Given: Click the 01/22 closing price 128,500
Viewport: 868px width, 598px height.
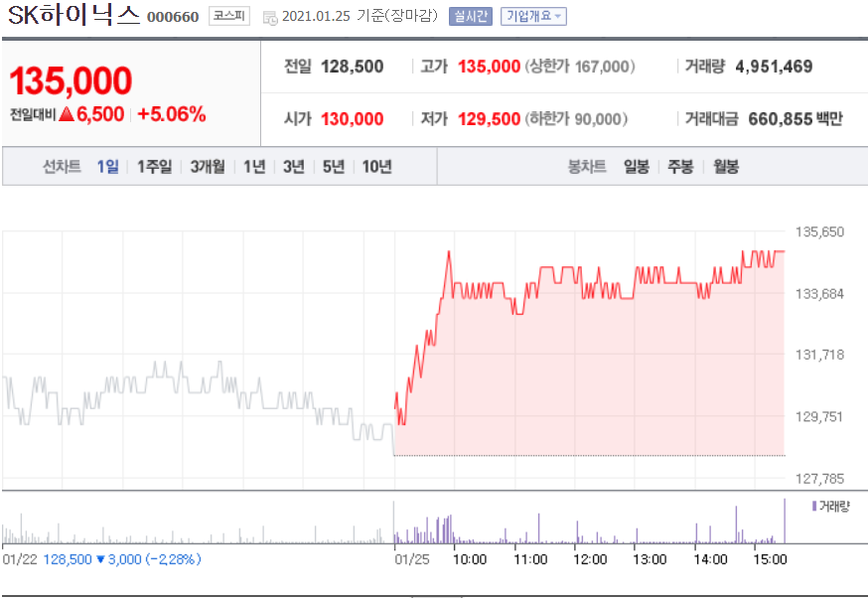Looking at the screenshot, I should click(x=68, y=559).
